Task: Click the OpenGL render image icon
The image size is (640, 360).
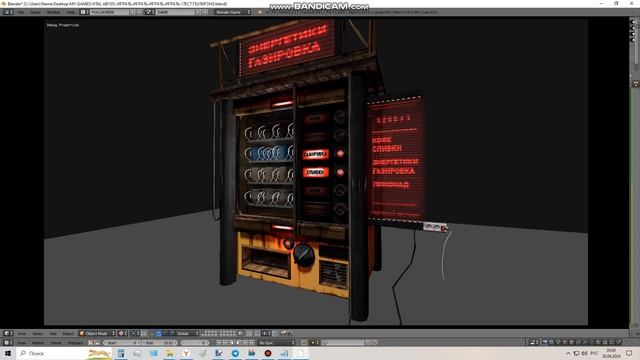Action: [283, 333]
